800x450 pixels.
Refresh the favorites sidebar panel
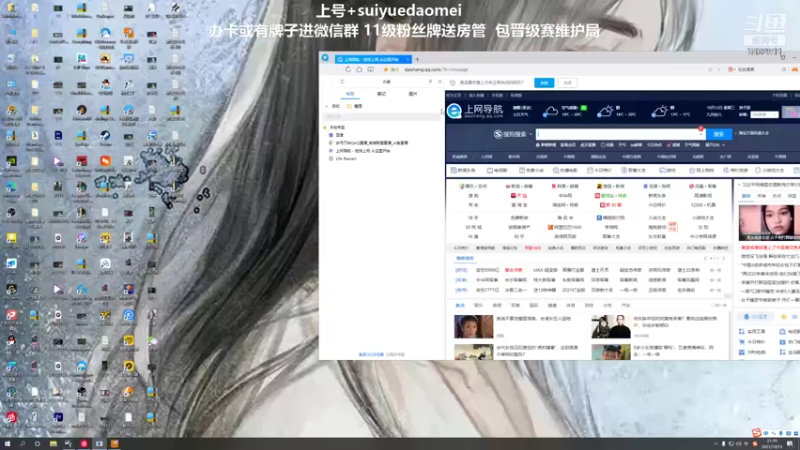[342, 82]
